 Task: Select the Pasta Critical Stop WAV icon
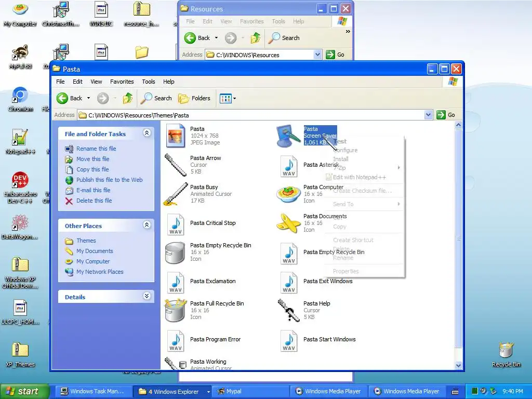tap(176, 224)
